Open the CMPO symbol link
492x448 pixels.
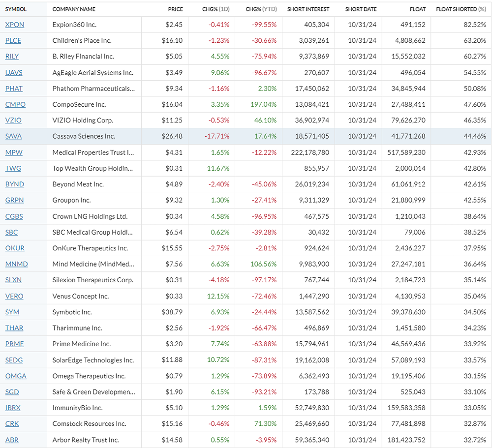pos(15,104)
